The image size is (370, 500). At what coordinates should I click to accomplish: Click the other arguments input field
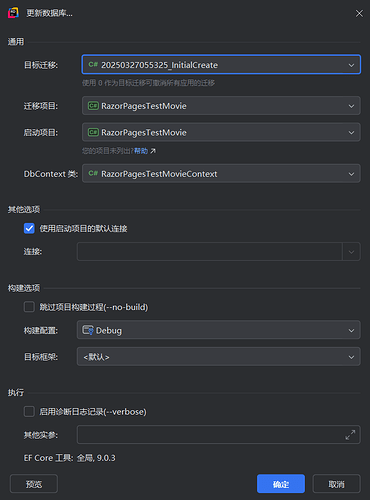[210, 435]
